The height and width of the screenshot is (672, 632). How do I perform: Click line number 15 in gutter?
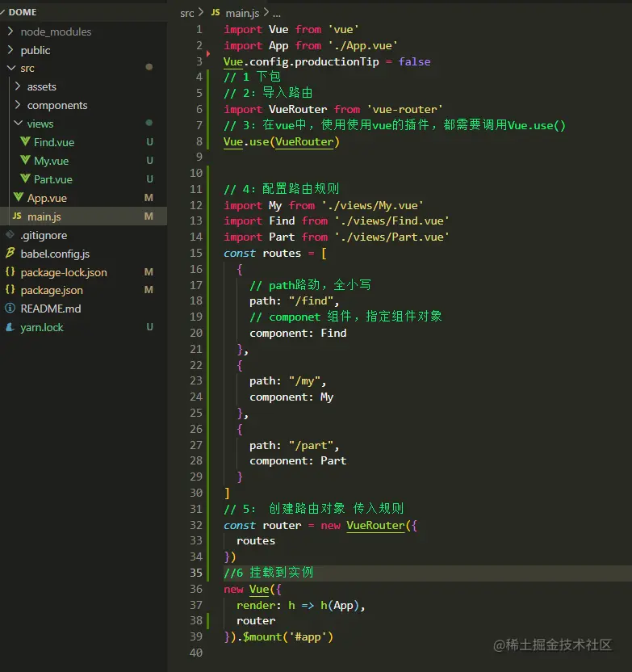(196, 253)
